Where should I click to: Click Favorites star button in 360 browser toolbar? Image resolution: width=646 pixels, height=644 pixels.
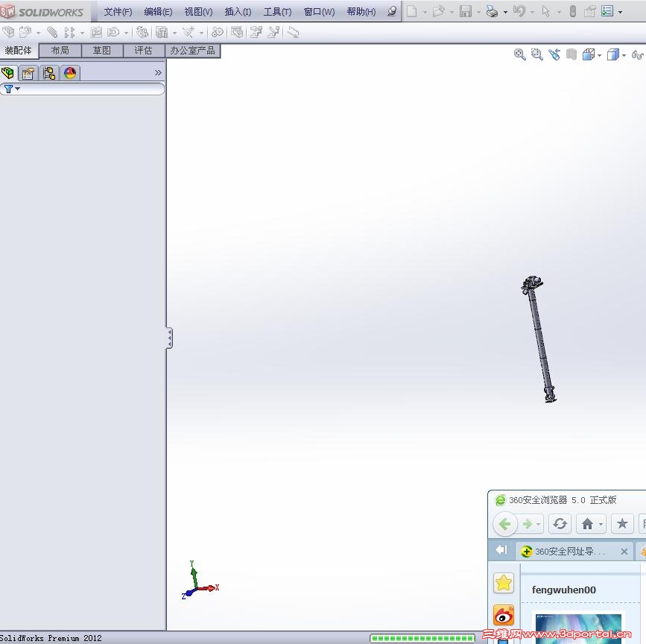pos(622,524)
